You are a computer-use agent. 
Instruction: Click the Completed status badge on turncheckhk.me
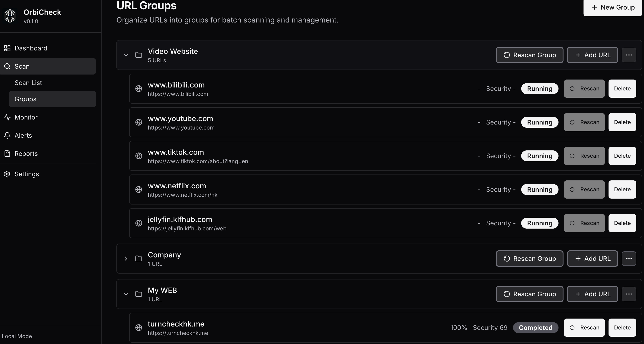point(536,327)
